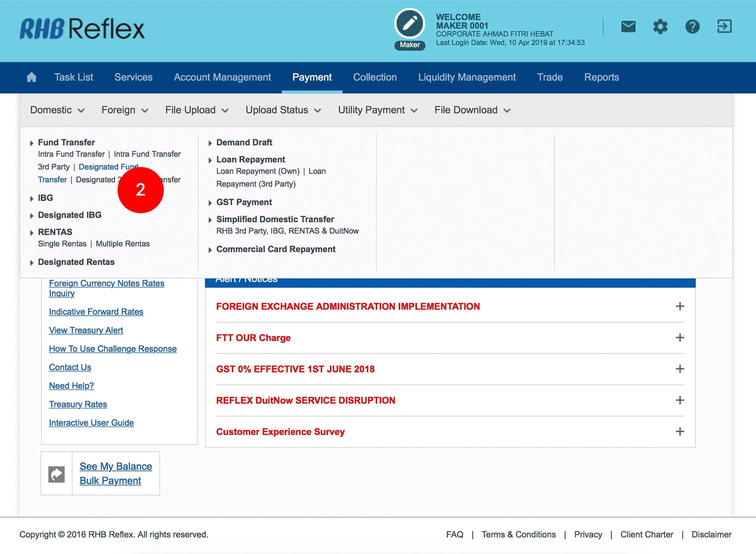
Task: Open settings via the gear icon
Action: tap(660, 27)
